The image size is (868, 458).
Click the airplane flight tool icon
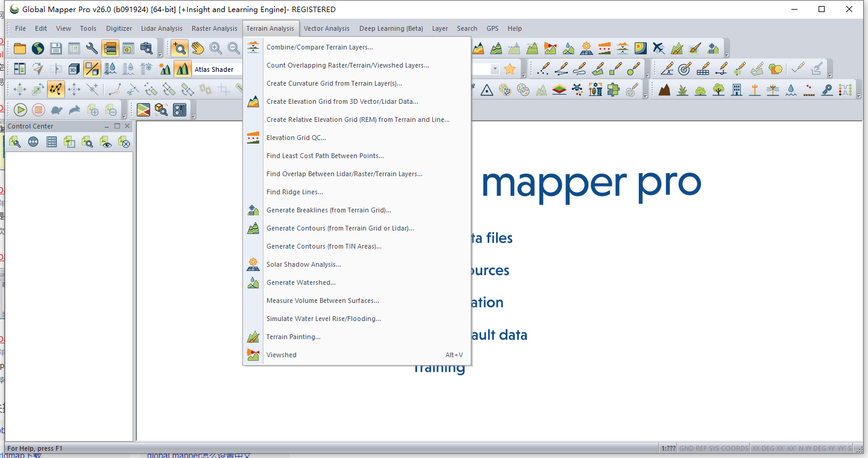pos(659,48)
